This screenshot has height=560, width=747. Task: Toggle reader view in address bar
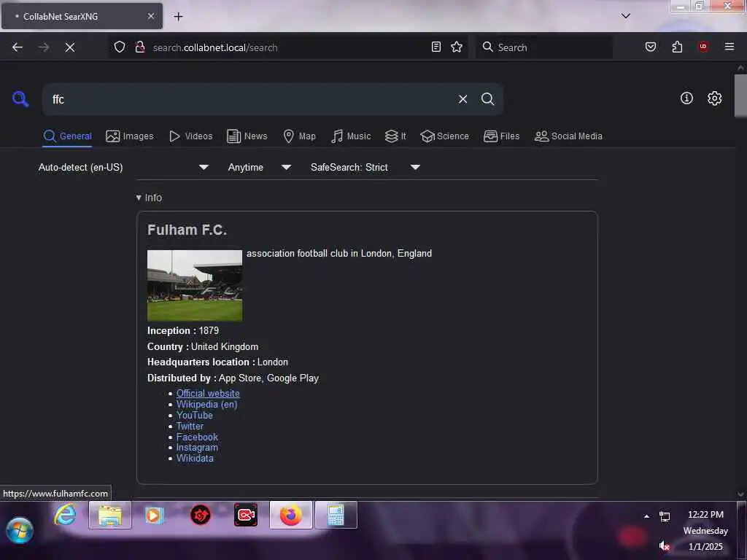(x=436, y=47)
